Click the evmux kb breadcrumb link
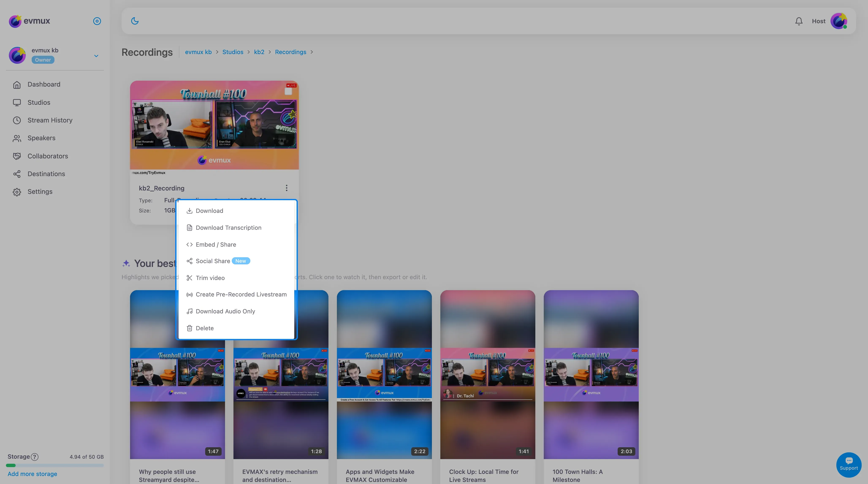 tap(198, 52)
